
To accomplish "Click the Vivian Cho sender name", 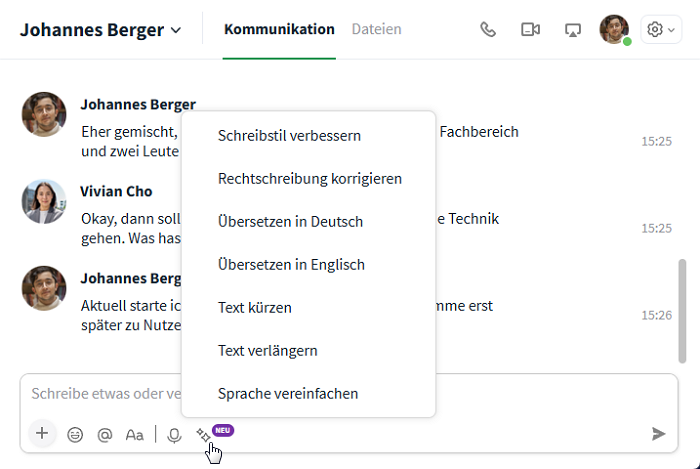I will [116, 191].
